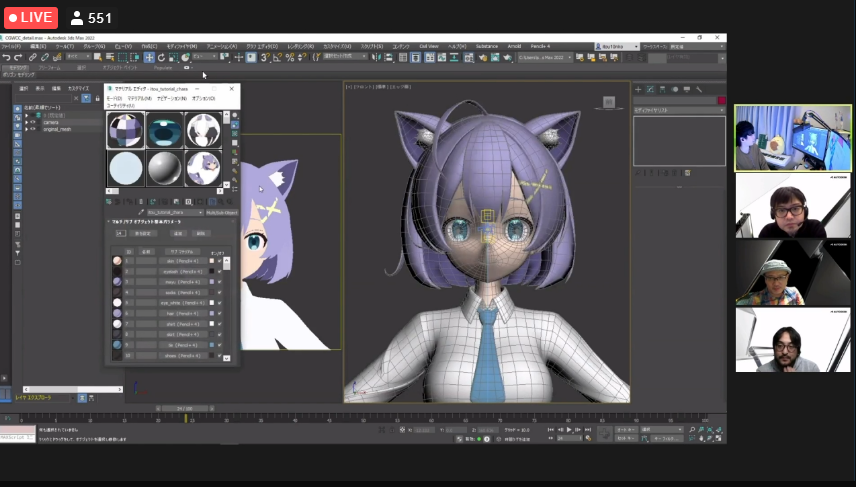Open the Substance menu

486,46
